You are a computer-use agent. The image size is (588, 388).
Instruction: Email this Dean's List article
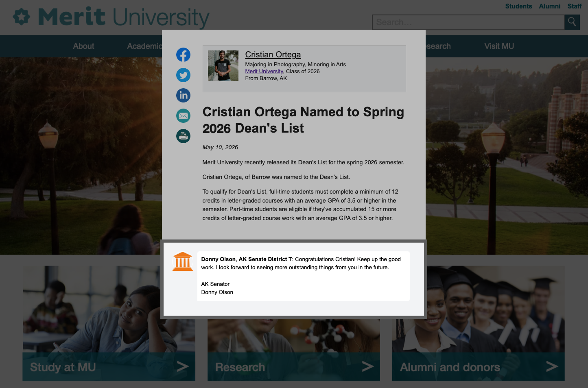coord(183,116)
